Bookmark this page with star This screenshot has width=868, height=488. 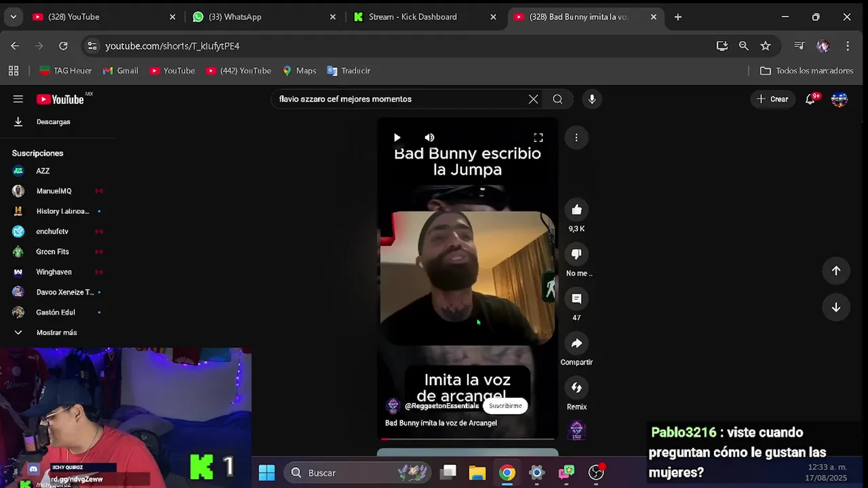766,46
